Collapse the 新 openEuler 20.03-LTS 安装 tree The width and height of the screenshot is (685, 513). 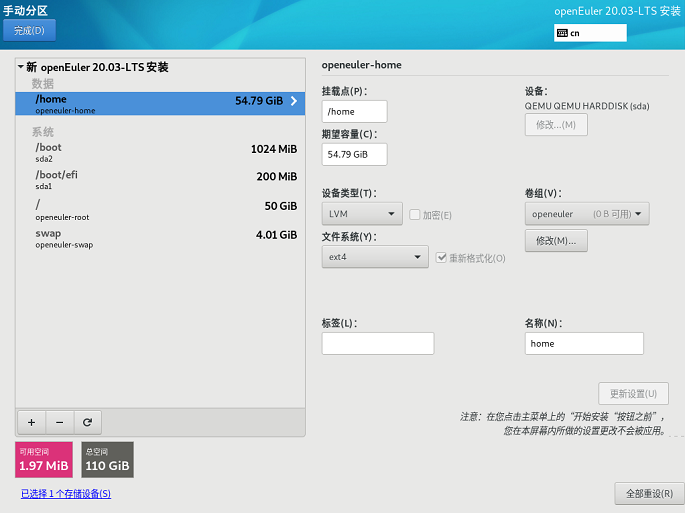click(21, 67)
